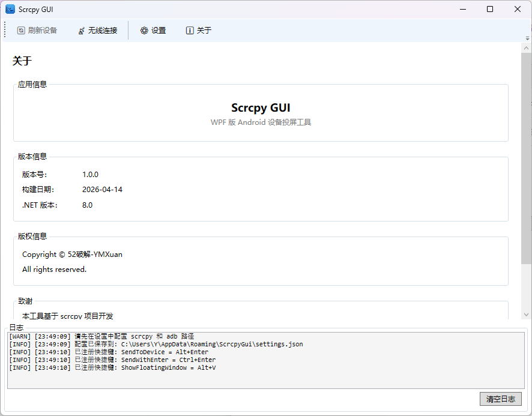Screen dimensions: 532x416
Task: Open 无线连接 from the toolbar
Action: [x=103, y=31]
